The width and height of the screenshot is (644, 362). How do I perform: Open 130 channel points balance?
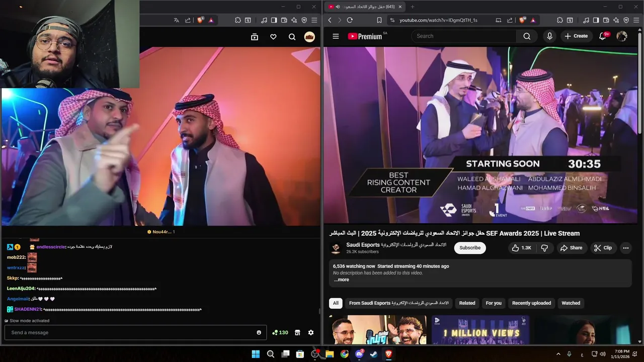tap(280, 332)
